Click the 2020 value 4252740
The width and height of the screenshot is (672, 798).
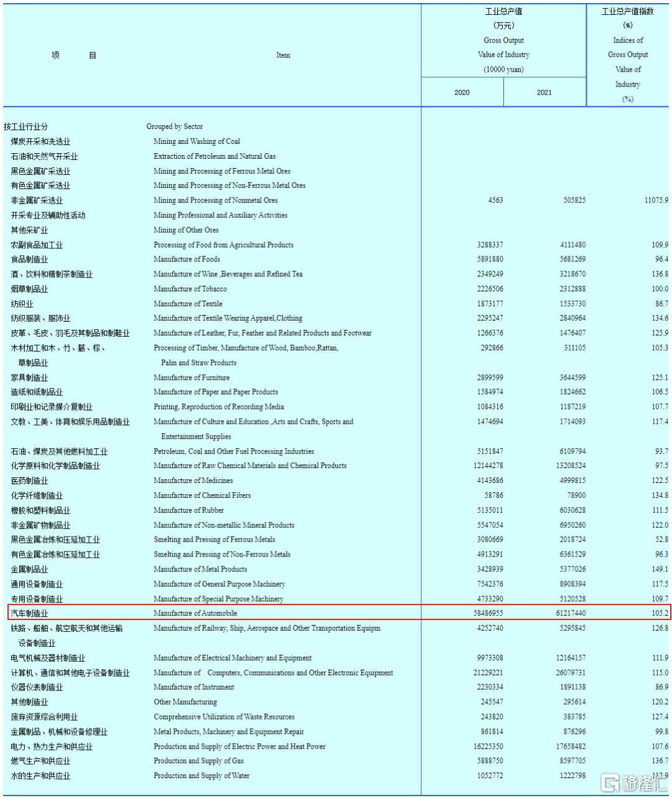coord(490,629)
